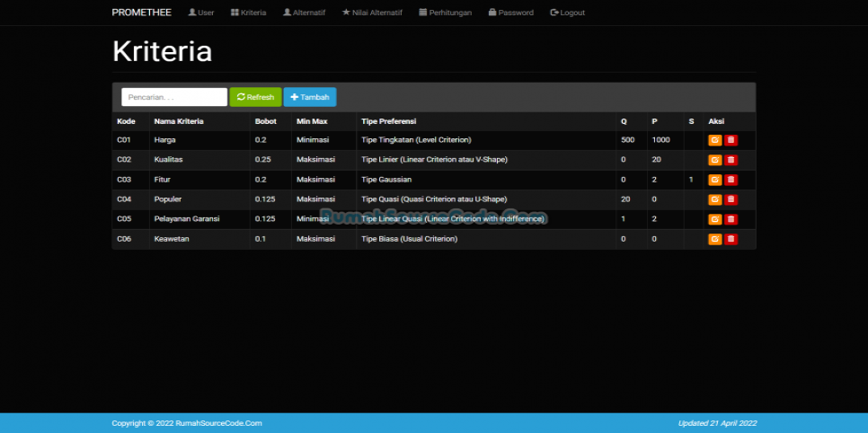The height and width of the screenshot is (433, 868).
Task: Open the Perhitungan page
Action: point(445,13)
